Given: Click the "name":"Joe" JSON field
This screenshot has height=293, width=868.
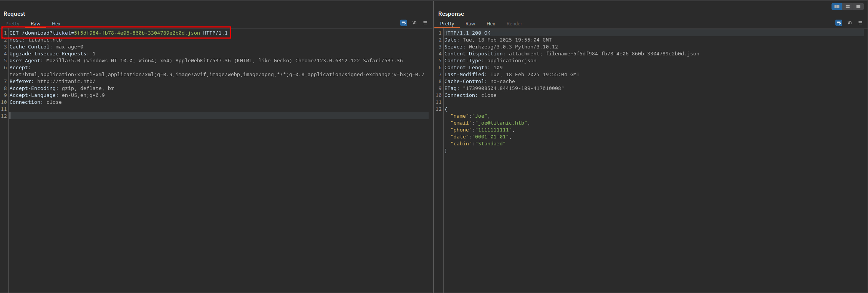Looking at the screenshot, I should click(470, 116).
